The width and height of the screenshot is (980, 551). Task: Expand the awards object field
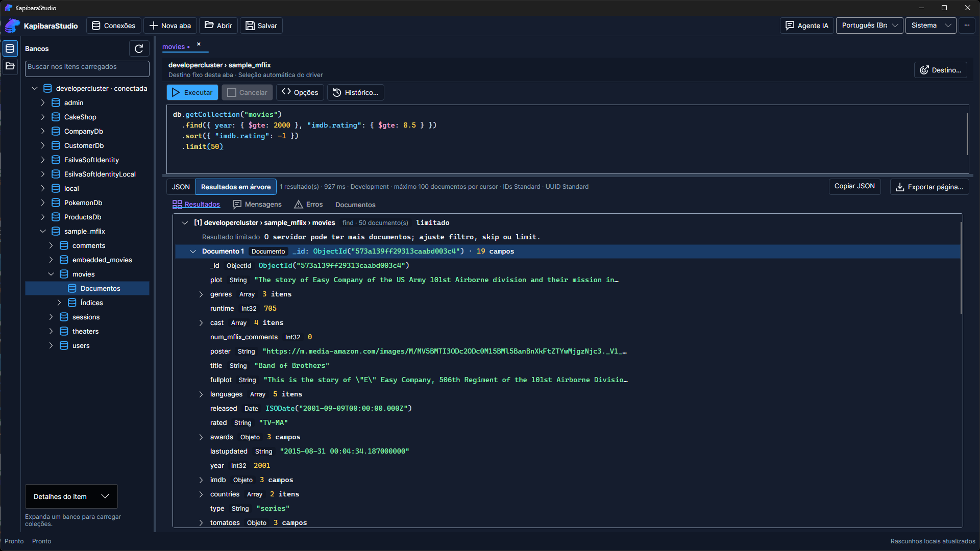coord(201,437)
